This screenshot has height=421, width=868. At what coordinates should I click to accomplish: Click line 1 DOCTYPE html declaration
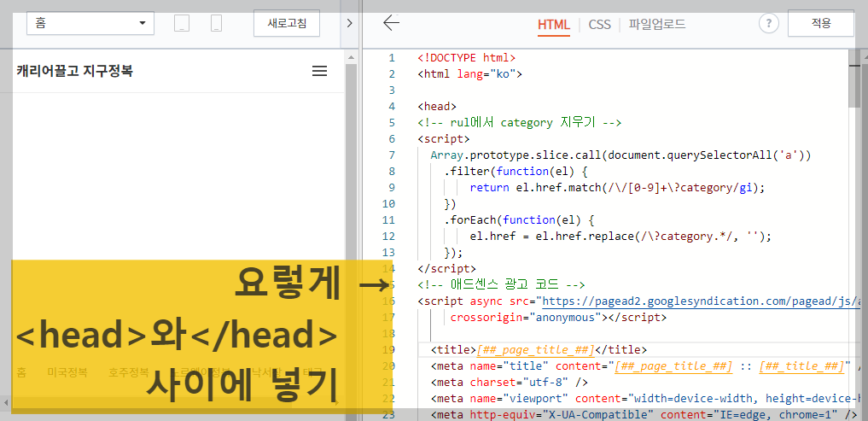click(x=467, y=57)
